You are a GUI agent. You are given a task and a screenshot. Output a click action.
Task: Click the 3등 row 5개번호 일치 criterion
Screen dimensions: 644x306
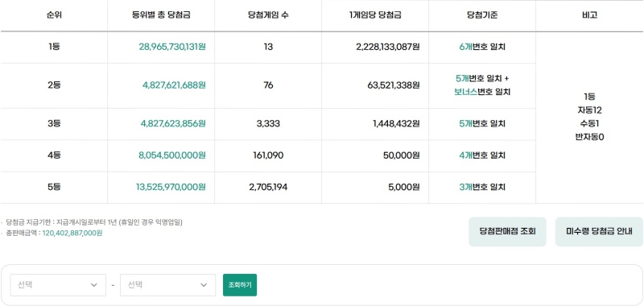pos(482,124)
